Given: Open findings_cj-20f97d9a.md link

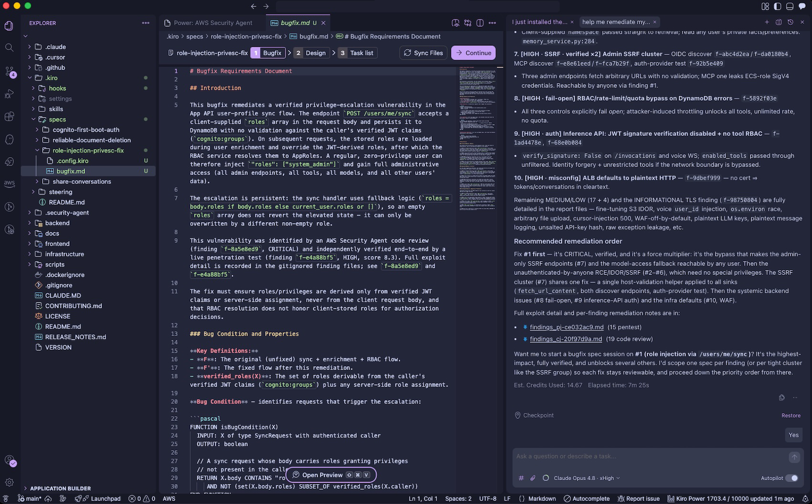Looking at the screenshot, I should pyautogui.click(x=566, y=339).
